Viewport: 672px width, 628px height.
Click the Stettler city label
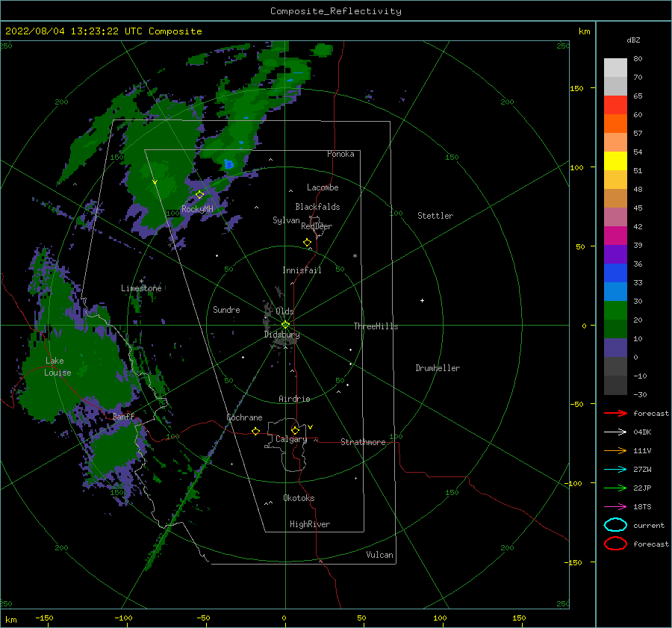tap(435, 216)
